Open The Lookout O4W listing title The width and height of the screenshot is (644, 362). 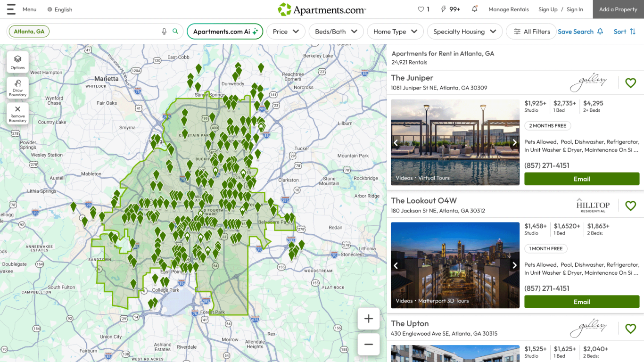[424, 201]
